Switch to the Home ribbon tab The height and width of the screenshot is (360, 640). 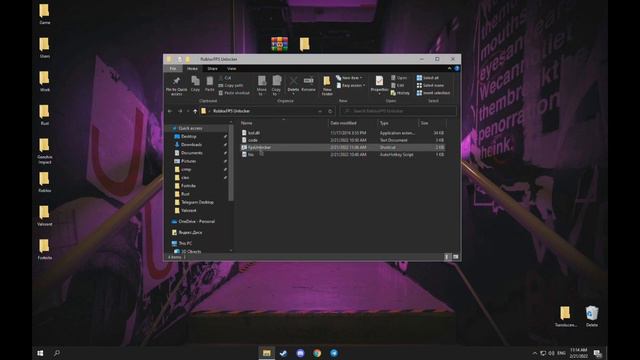click(x=192, y=69)
